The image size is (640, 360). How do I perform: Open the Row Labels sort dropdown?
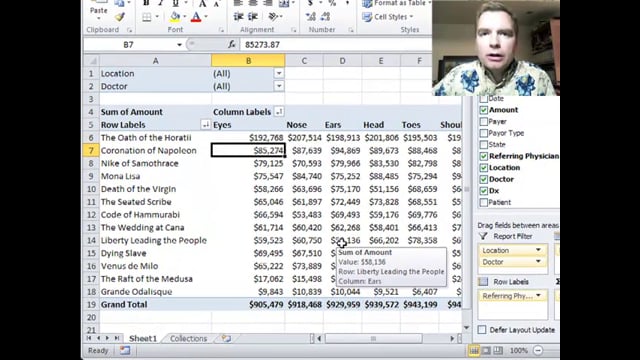(205, 125)
